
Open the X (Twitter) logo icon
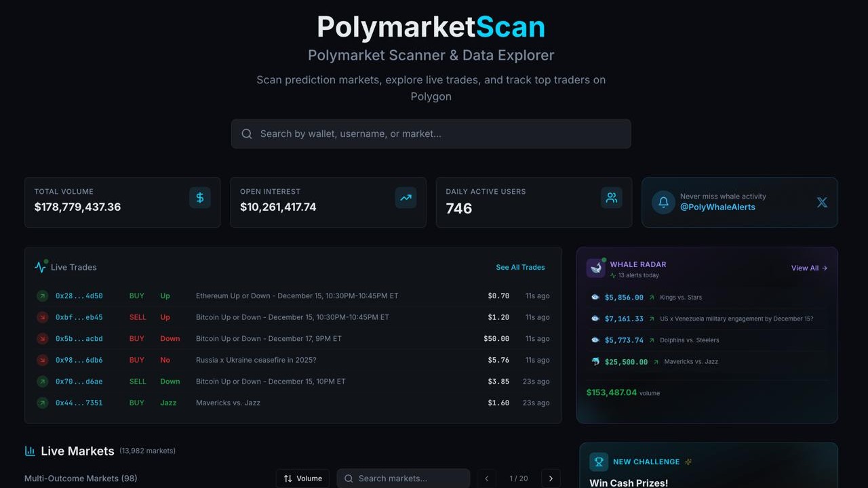point(822,202)
